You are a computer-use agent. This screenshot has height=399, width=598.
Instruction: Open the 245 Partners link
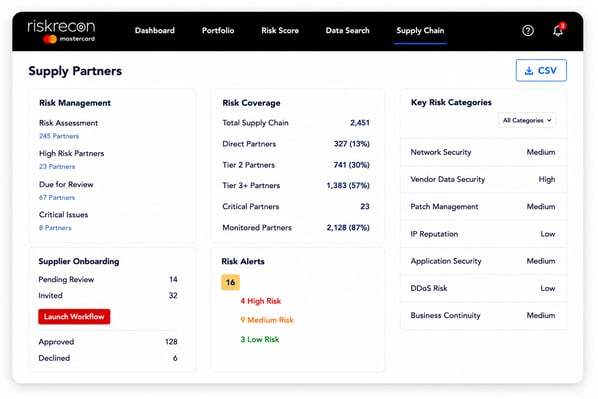click(x=59, y=136)
